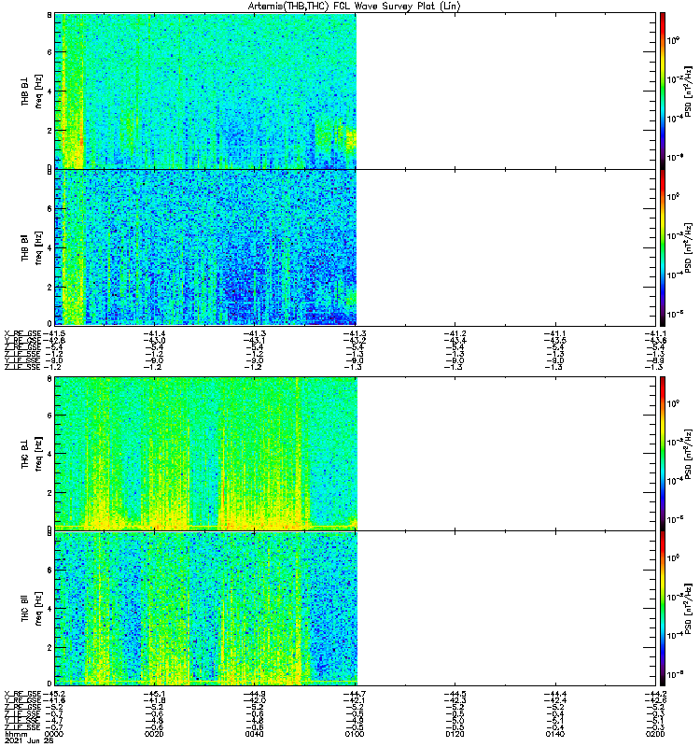Click the color bar beside the THB B-perpendicular panel
This screenshot has height=747, width=700.
tap(663, 91)
